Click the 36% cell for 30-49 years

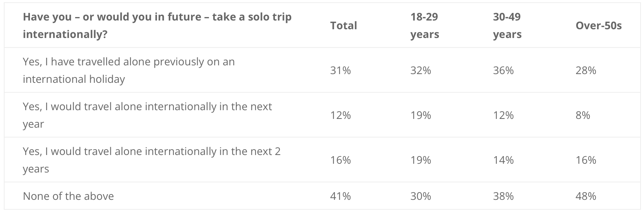point(503,70)
